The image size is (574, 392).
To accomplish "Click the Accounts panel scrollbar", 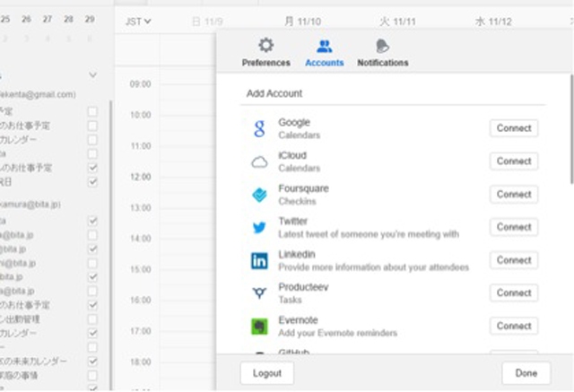I will 571,129.
